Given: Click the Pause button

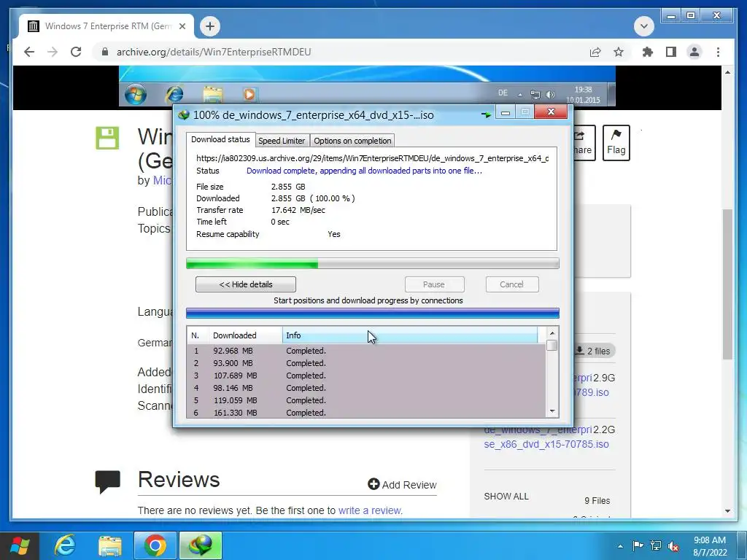Looking at the screenshot, I should coord(434,284).
